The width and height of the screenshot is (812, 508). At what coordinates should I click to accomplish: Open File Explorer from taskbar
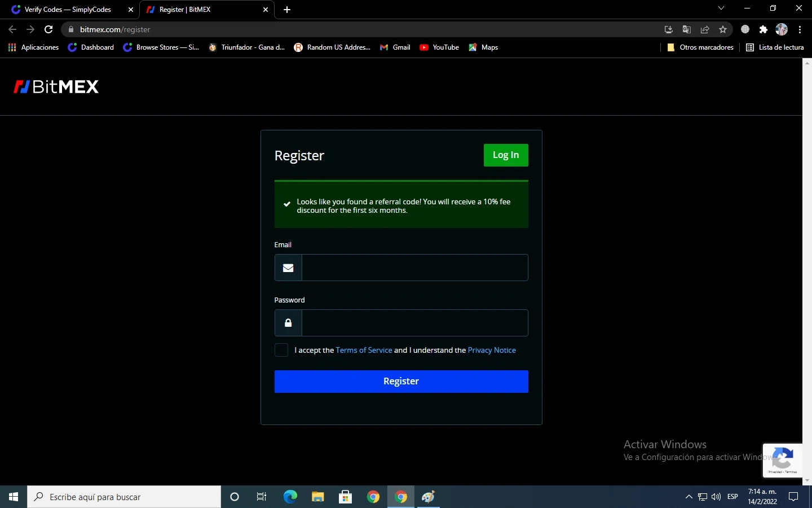(318, 497)
